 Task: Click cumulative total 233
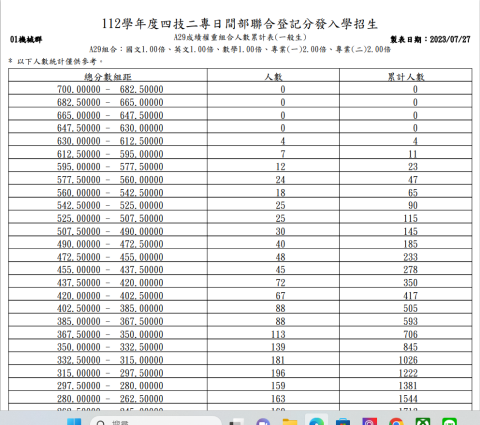point(410,257)
